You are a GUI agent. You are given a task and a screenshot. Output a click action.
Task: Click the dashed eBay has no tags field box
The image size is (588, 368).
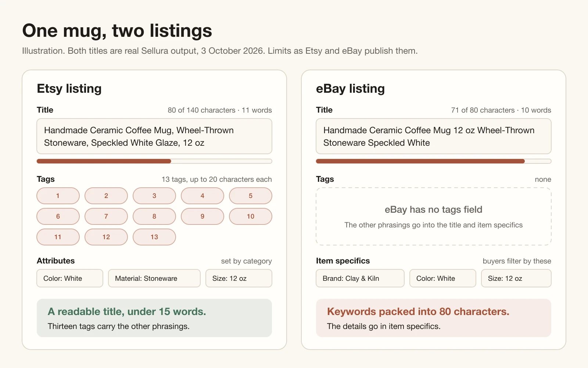coord(434,216)
